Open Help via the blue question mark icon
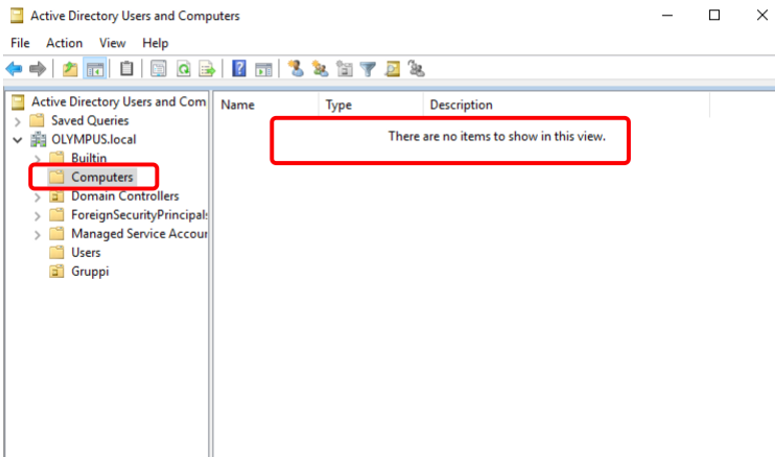Screen dimensions: 775x457 pyautogui.click(x=240, y=69)
